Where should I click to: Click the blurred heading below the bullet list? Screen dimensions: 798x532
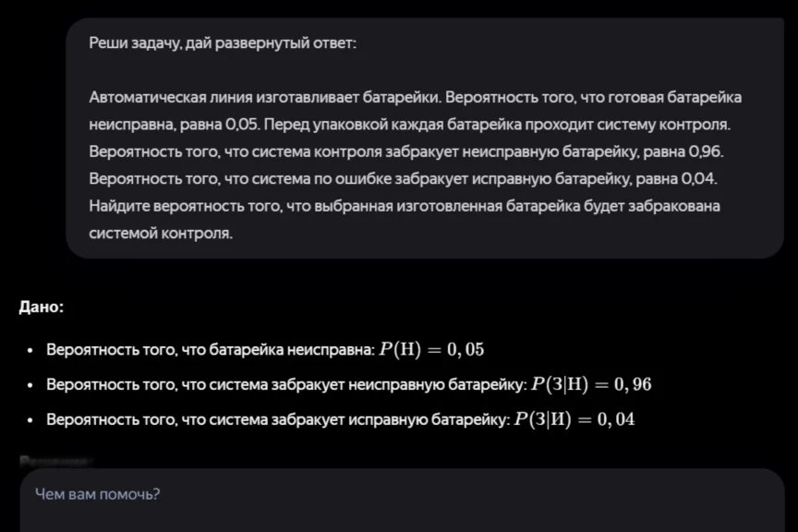[x=55, y=459]
